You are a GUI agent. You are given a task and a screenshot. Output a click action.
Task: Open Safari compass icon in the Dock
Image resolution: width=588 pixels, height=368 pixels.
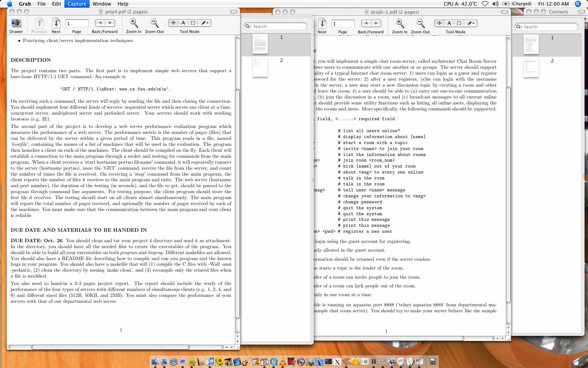(173, 361)
